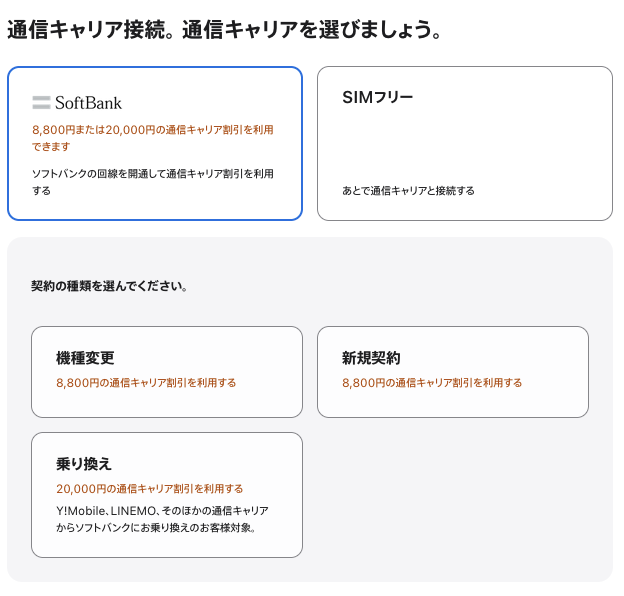Select the 新規契約 contract type card

point(453,372)
